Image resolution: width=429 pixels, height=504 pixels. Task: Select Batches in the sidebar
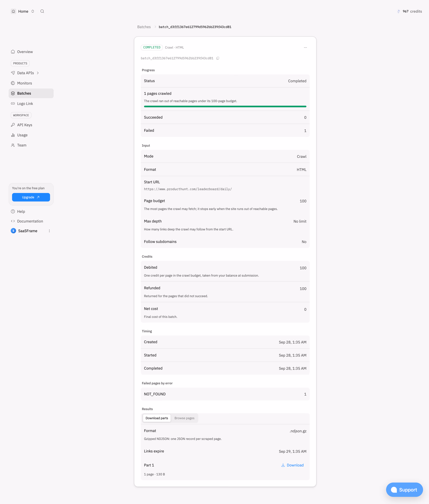pyautogui.click(x=31, y=93)
